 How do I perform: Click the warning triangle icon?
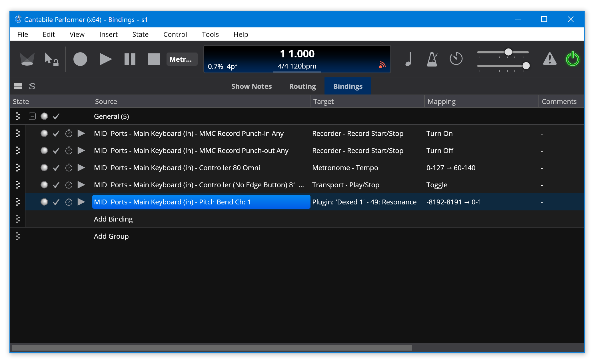(550, 59)
